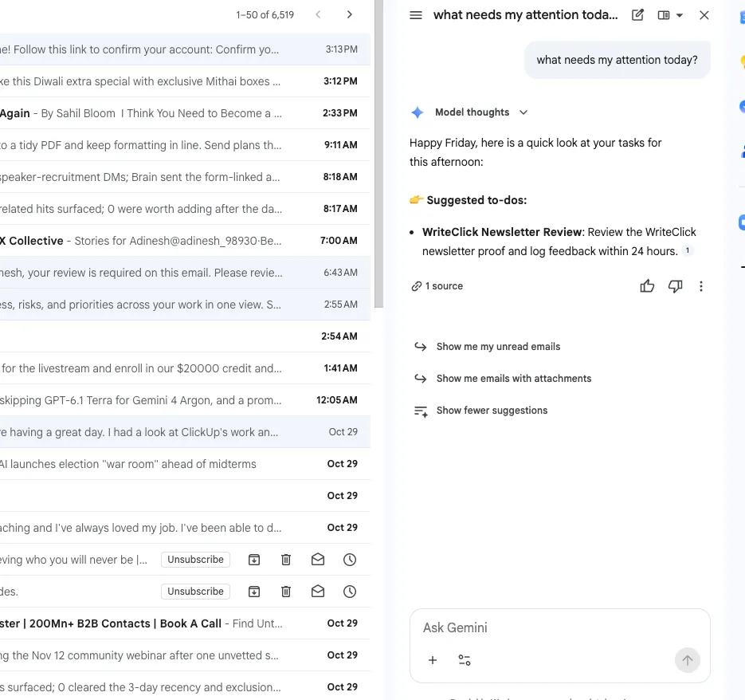The width and height of the screenshot is (745, 700).
Task: Toggle Gemini side panel layout icon
Action: pos(664,15)
